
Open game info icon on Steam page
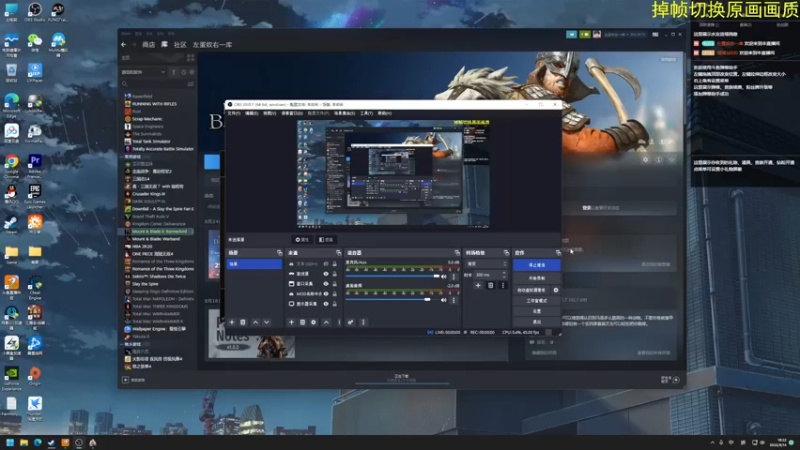coord(659,160)
